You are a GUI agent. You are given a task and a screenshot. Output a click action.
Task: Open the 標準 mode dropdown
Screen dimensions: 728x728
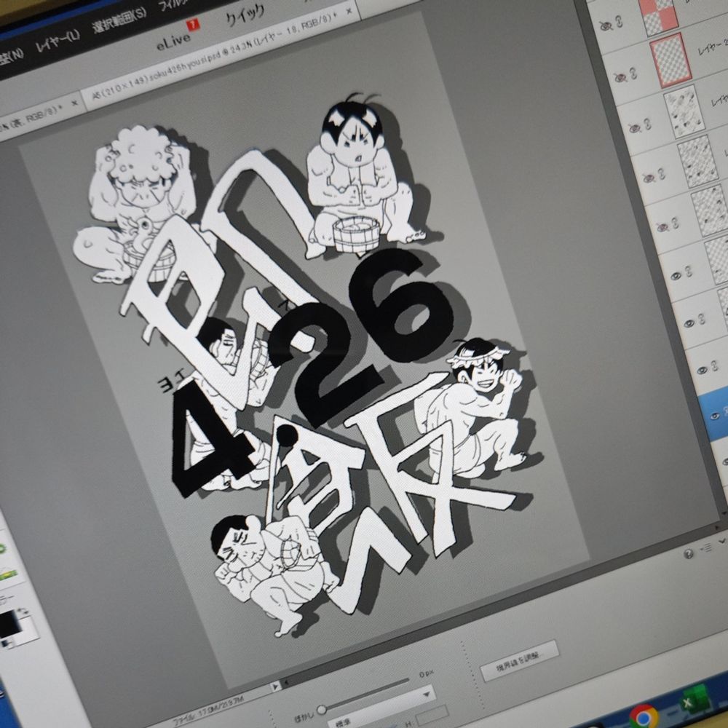click(x=383, y=707)
